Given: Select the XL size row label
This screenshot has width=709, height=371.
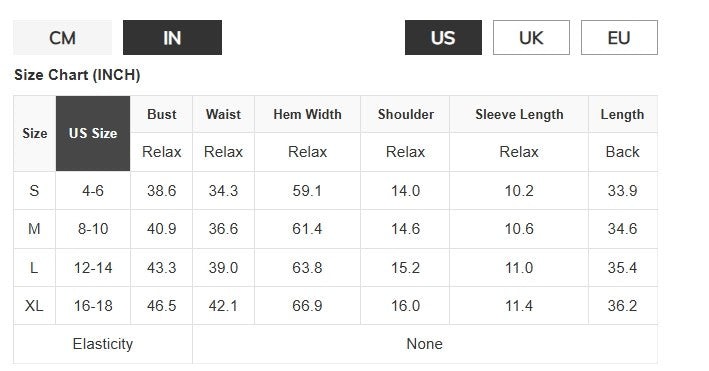Looking at the screenshot, I should click(34, 306).
